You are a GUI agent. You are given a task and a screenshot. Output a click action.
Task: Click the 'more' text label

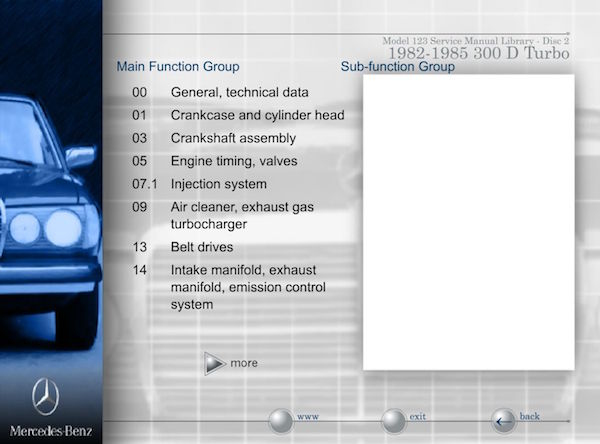[x=244, y=363]
